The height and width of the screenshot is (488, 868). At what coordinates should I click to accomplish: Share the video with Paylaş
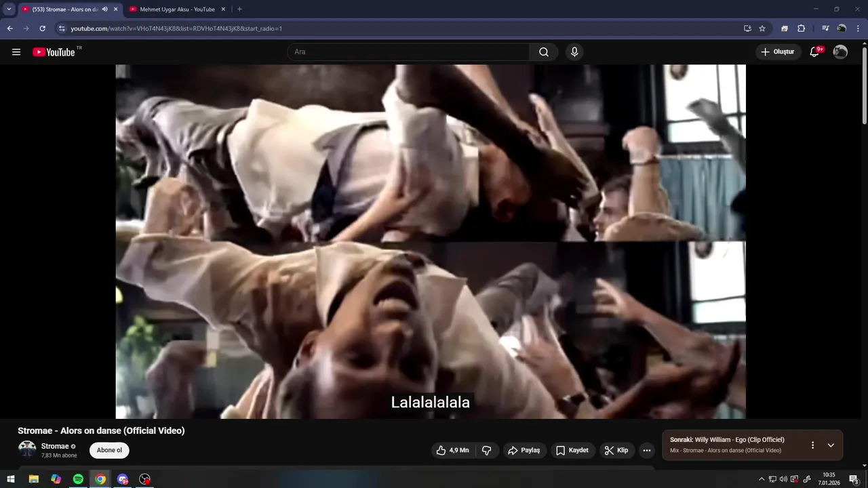pos(524,450)
